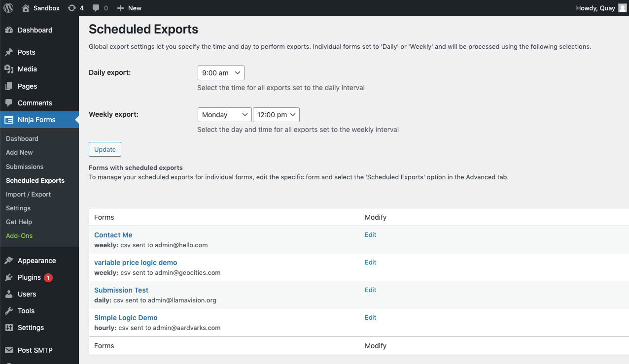The width and height of the screenshot is (629, 364).
Task: Click the Plugins plug icon showing 1 update
Action: tap(11, 277)
